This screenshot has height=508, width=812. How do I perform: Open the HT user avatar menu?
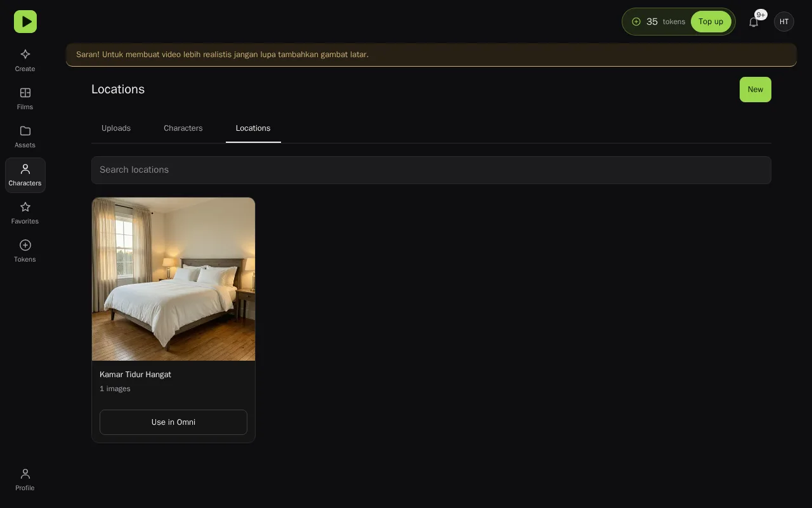click(784, 22)
